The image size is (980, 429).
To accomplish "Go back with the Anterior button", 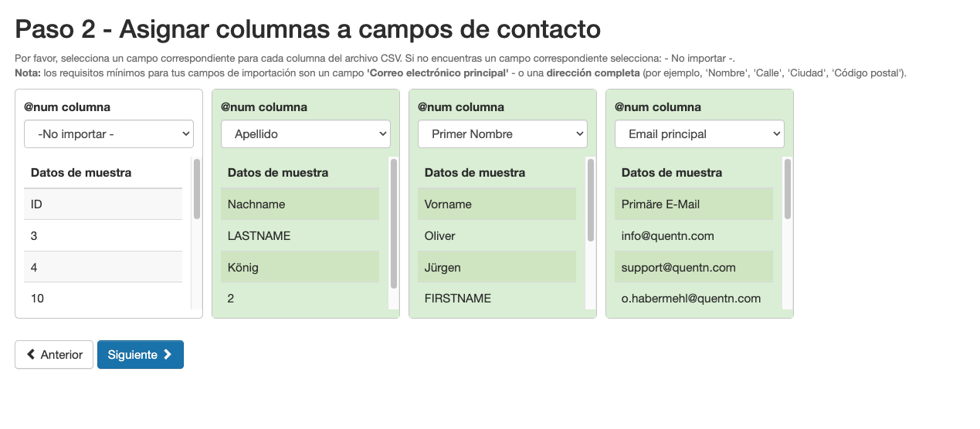I will pos(54,355).
